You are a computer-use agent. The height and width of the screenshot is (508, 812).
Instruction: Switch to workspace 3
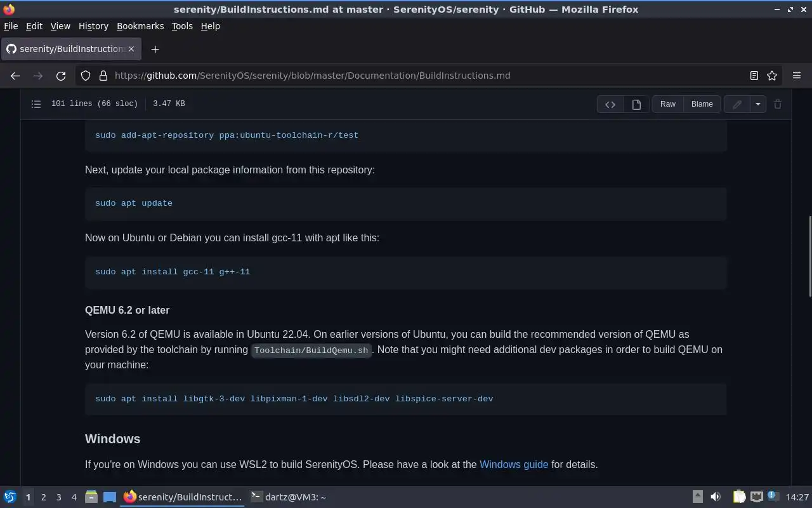coord(58,497)
